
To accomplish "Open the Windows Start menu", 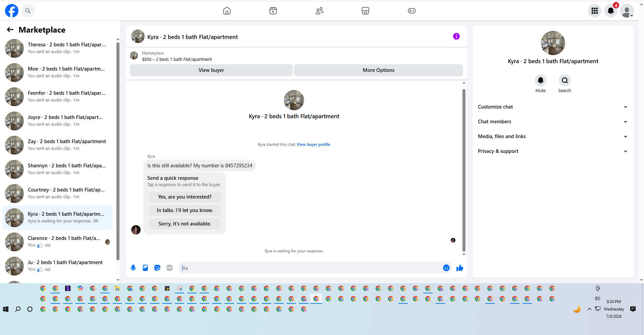I will [x=6, y=309].
